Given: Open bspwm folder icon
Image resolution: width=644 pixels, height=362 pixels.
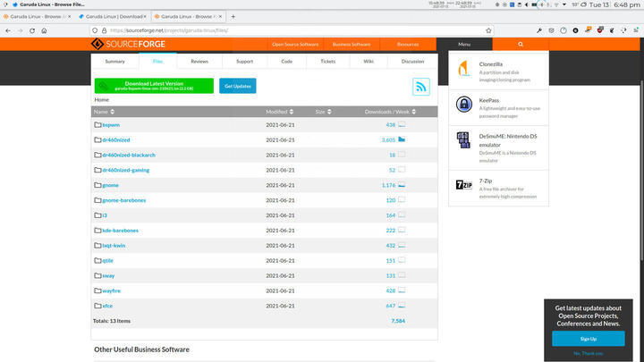Looking at the screenshot, I should (97, 125).
